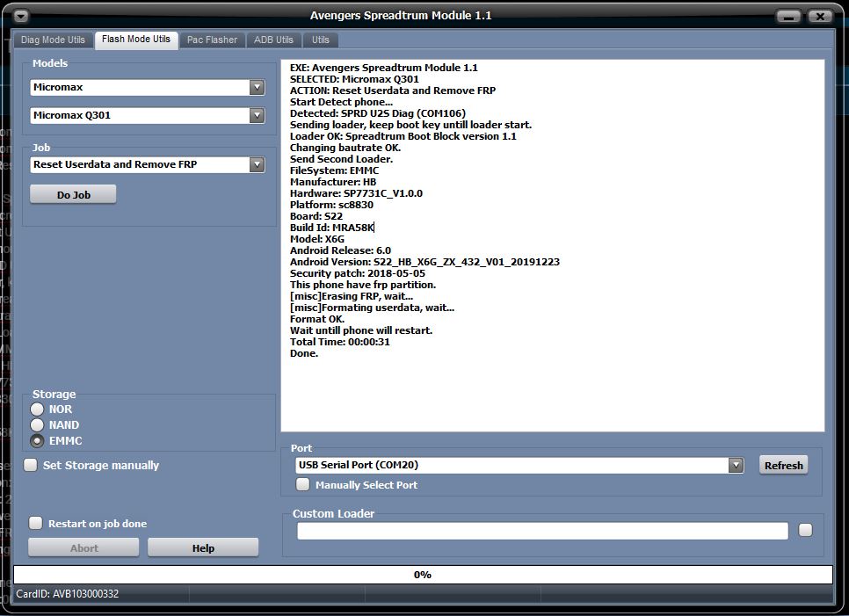
Task: Tick the Custom Loader checkbox
Action: click(x=806, y=530)
